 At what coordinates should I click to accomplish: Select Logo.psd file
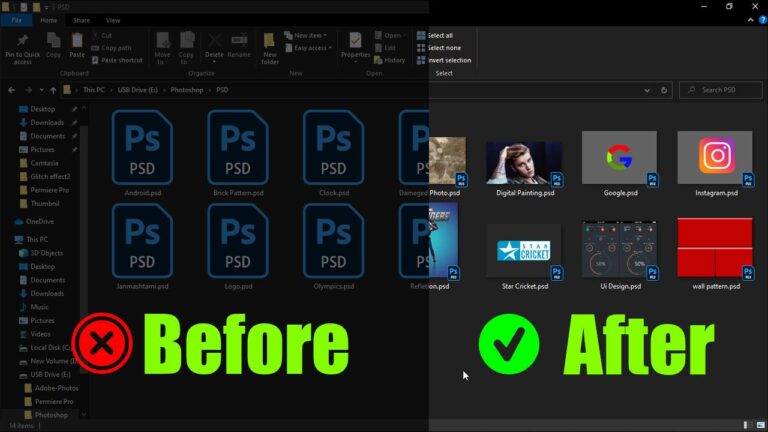[238, 246]
